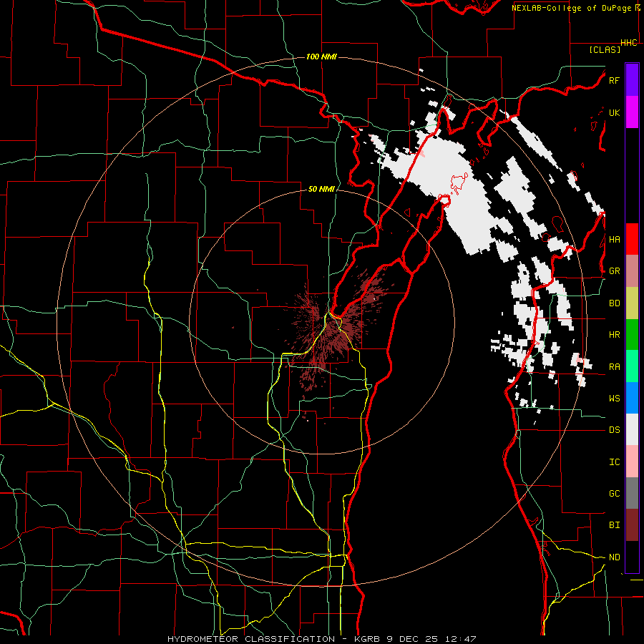Viewport: 644px width, 644px height.
Task: Select the light pink IC color swatch
Action: point(632,462)
